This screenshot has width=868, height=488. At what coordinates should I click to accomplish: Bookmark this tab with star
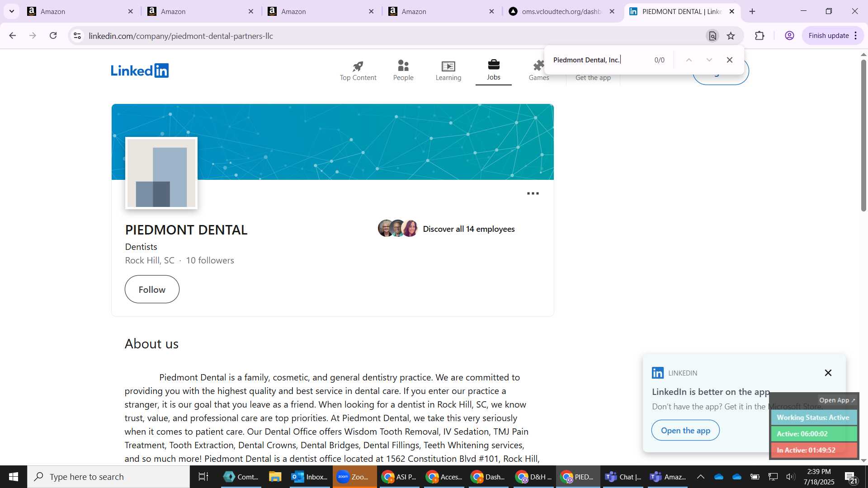(731, 36)
